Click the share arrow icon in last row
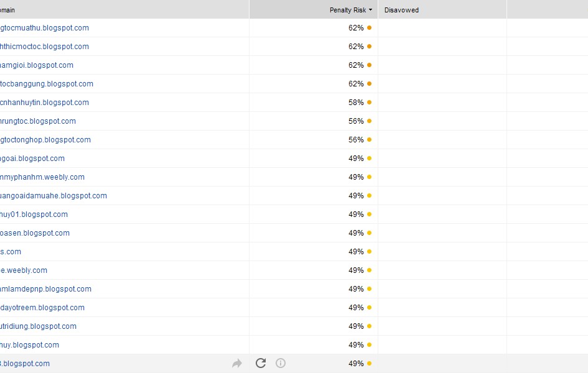 coord(236,364)
